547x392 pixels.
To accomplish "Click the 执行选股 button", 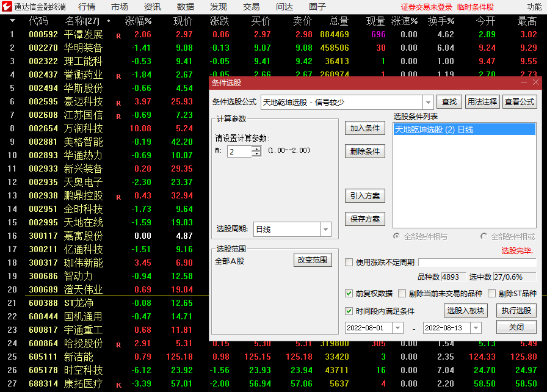I will (x=516, y=310).
